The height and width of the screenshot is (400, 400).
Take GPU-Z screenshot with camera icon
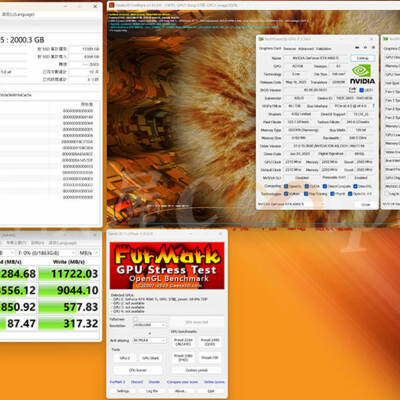tap(357, 48)
